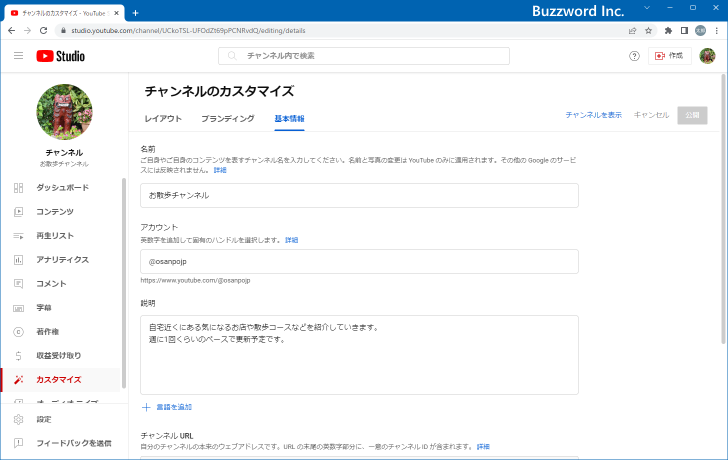Toggle the browser side panel icon
This screenshot has height=460, width=728.
[x=684, y=31]
